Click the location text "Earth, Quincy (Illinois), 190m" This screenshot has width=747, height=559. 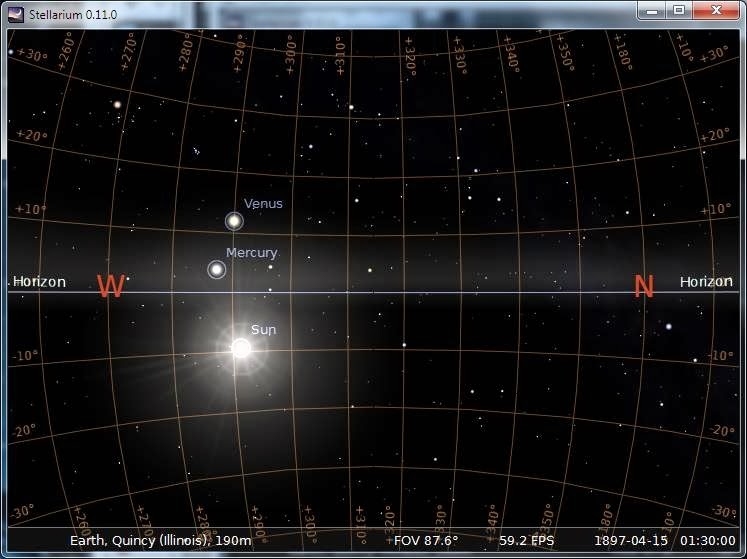(x=161, y=541)
